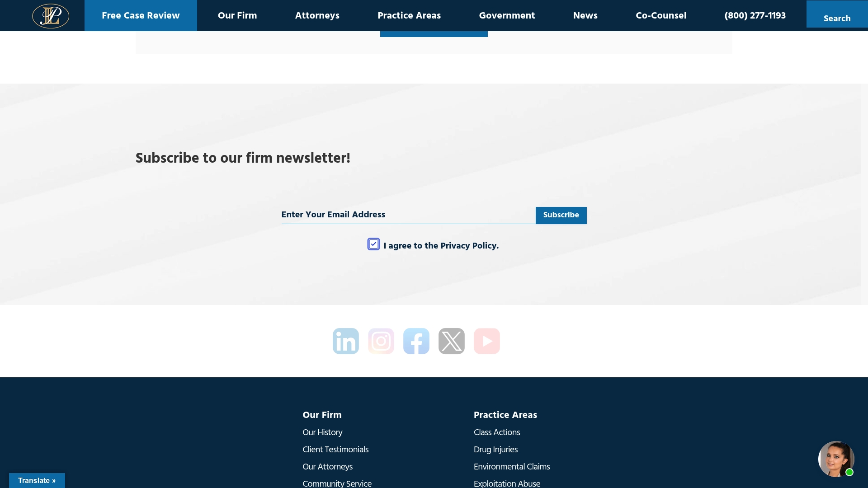Click the firm logo in header

[51, 16]
